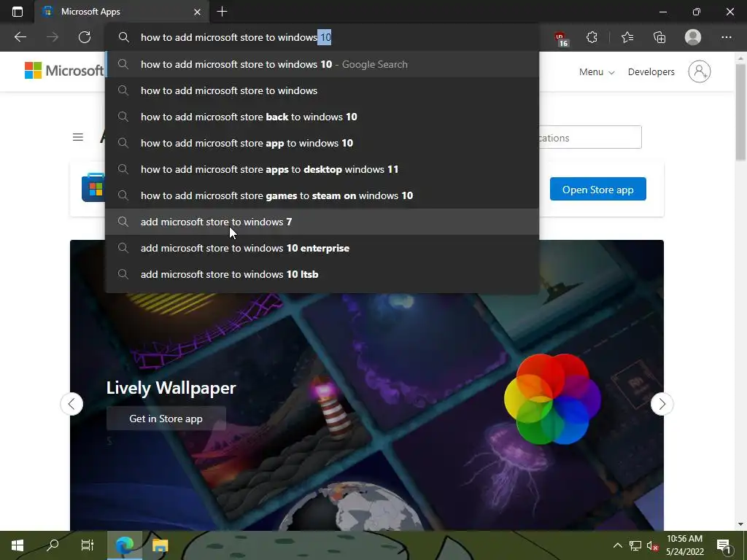The image size is (747, 560).
Task: Open the Collections icon
Action: click(659, 37)
